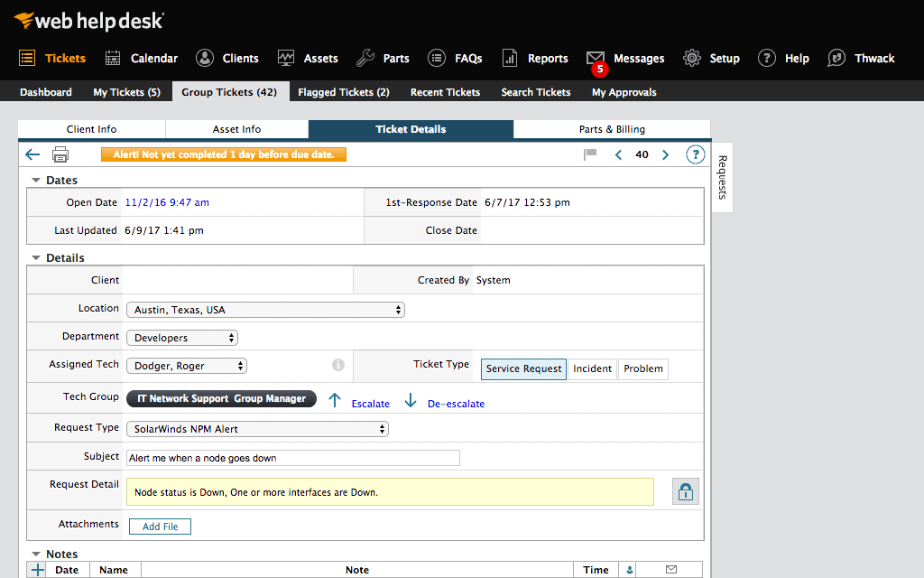Click the Reports chart icon
Screen dimensions: 924x578
510,58
